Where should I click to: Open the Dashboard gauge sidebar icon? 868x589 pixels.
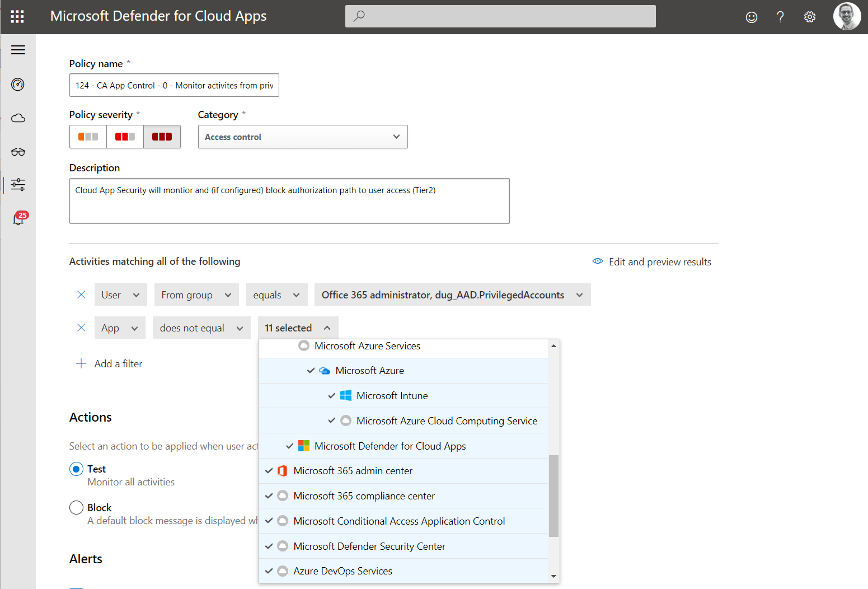18,85
